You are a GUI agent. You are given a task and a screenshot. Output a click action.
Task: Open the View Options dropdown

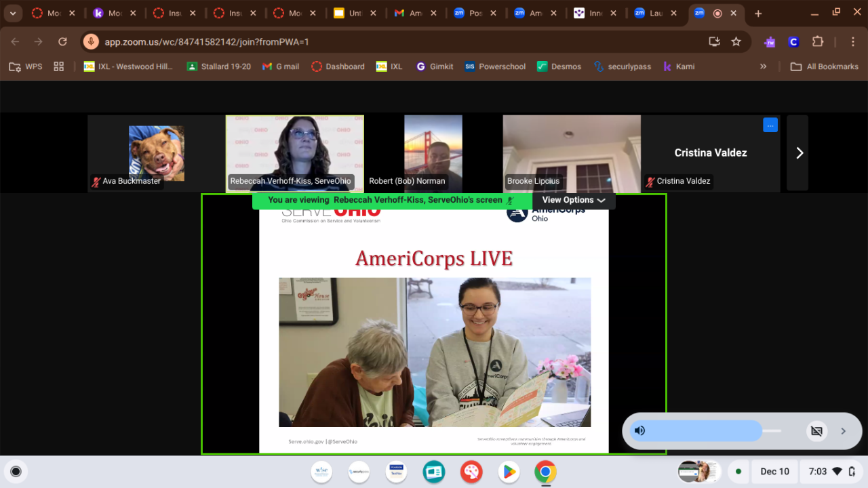tap(574, 200)
